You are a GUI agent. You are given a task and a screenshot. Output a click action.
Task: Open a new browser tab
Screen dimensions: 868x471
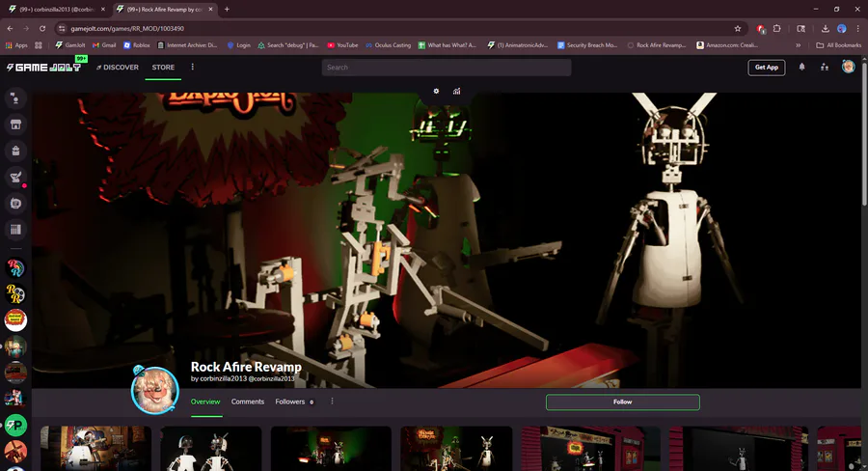[x=227, y=9]
